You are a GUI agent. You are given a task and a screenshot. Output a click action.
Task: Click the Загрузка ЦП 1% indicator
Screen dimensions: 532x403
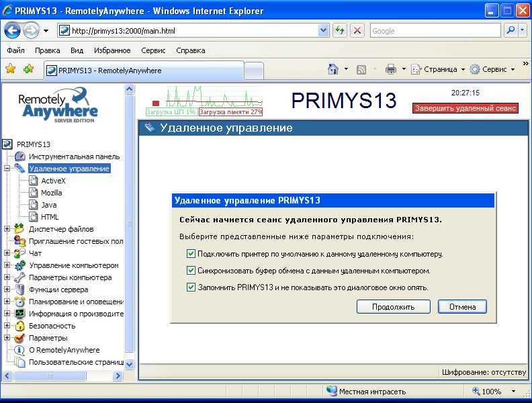click(171, 111)
